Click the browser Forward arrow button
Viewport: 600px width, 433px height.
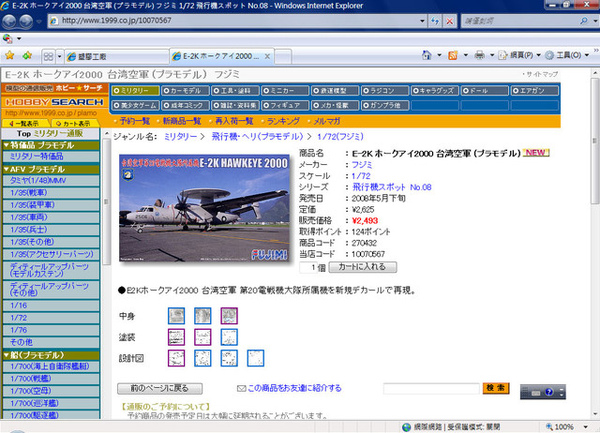26,21
